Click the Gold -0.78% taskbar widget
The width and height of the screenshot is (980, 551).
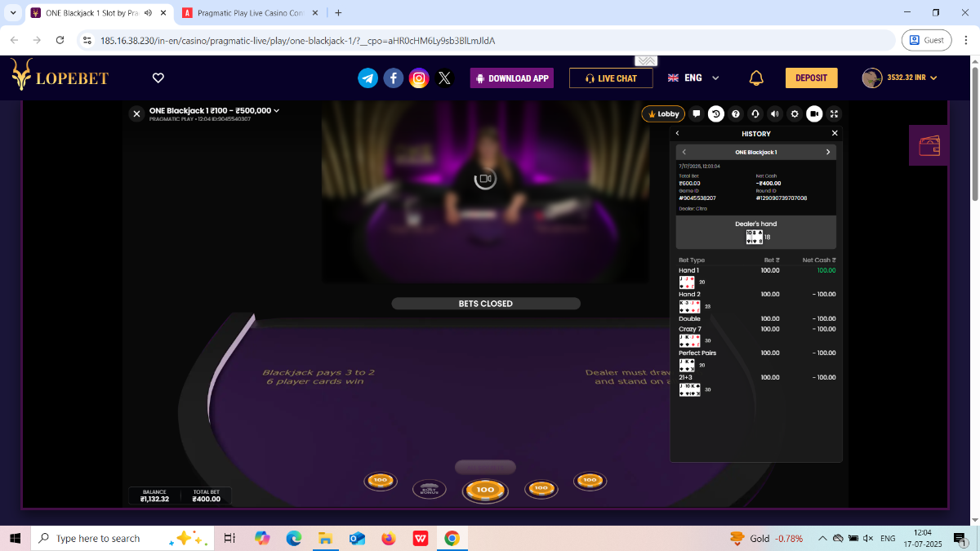coord(766,539)
